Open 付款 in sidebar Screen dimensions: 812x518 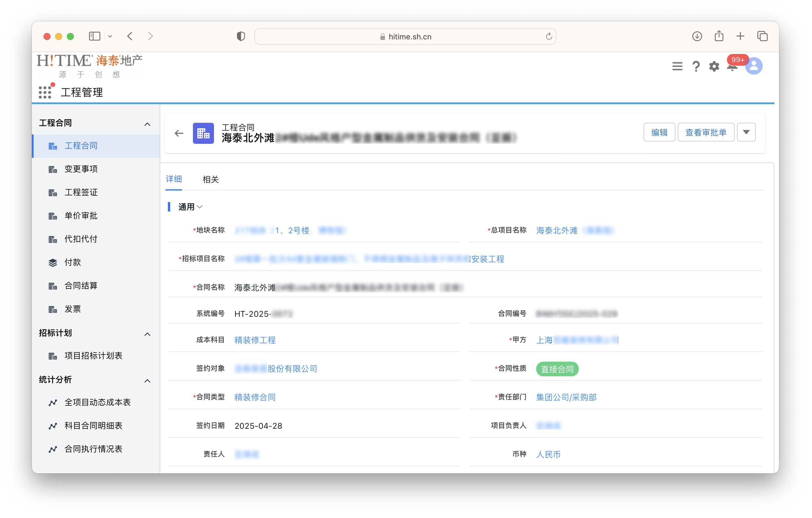point(96,262)
